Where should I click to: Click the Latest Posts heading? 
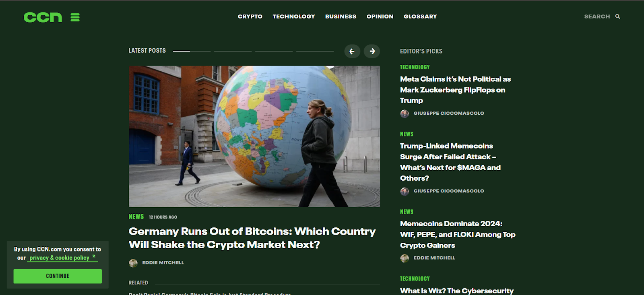147,51
